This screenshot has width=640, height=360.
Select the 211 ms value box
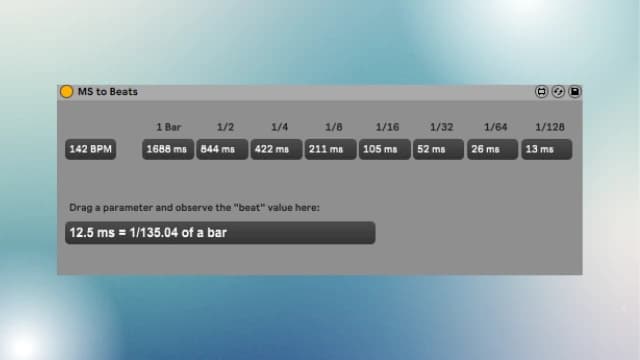tap(331, 149)
